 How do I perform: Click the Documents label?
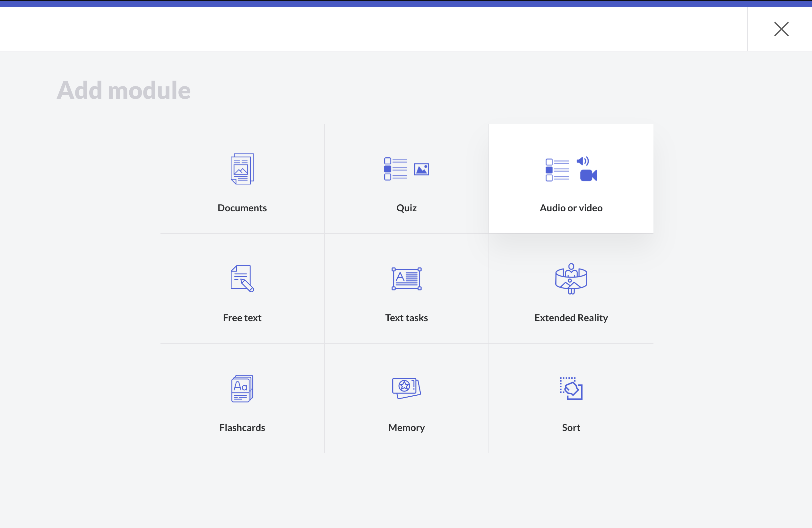coord(242,208)
